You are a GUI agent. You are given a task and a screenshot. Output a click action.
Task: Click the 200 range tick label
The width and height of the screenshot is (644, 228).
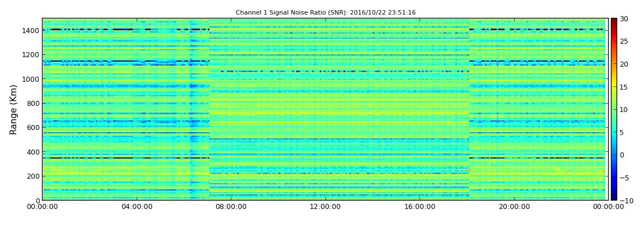tap(33, 176)
